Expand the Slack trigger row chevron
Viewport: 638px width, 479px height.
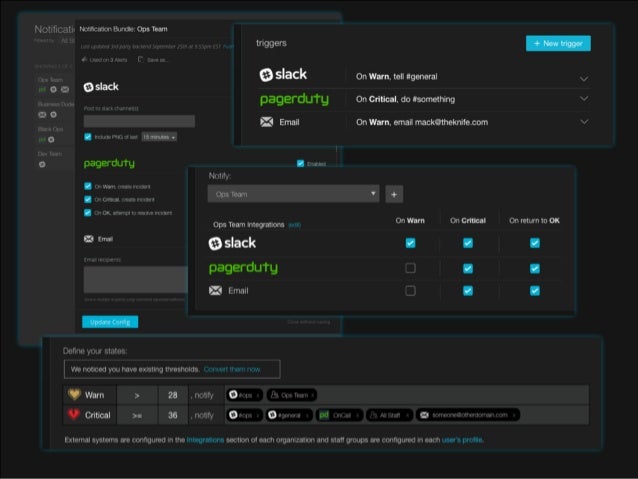tap(584, 79)
